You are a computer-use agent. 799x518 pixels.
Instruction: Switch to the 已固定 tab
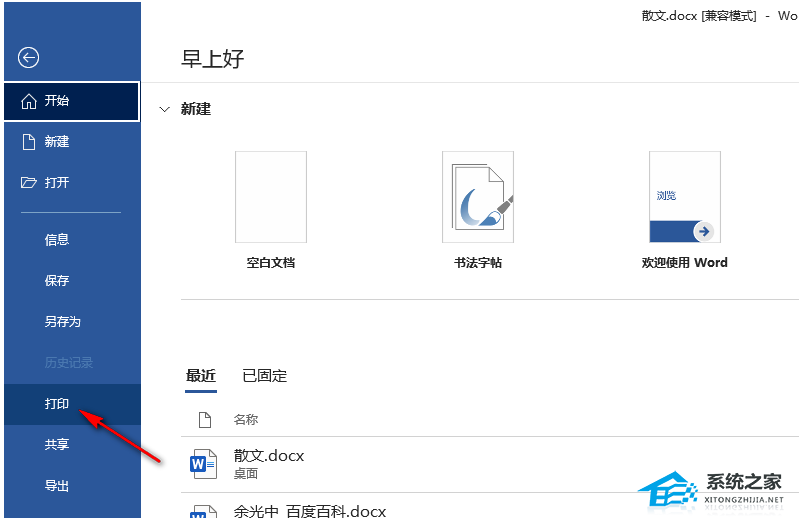tap(264, 376)
